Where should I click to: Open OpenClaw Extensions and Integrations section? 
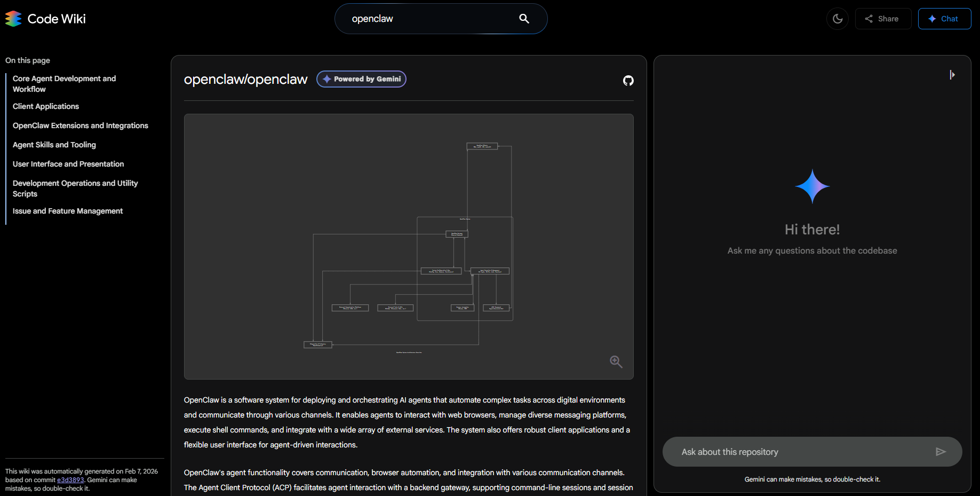(81, 125)
